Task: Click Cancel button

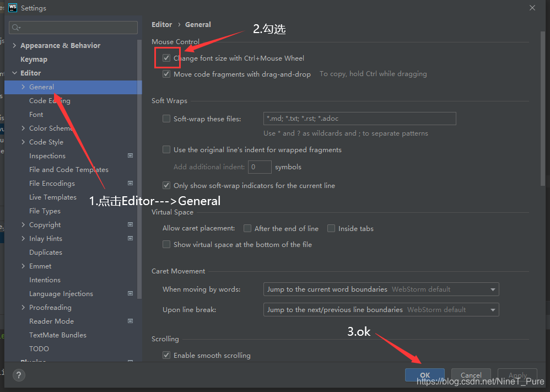Action: click(x=471, y=375)
